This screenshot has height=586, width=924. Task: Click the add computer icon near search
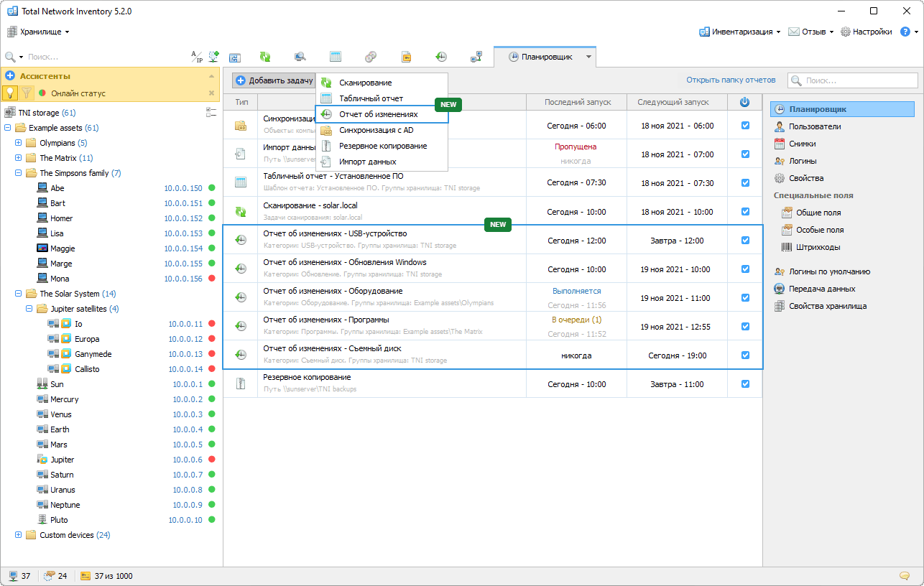(x=213, y=57)
